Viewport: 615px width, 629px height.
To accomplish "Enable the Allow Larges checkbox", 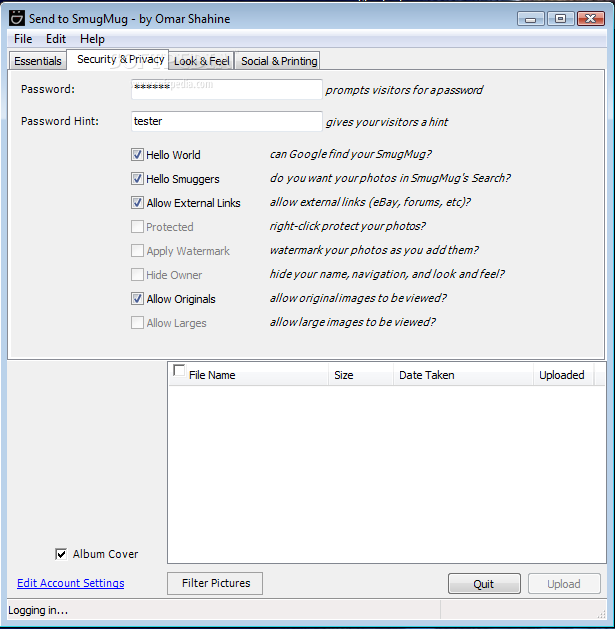I will 137,323.
